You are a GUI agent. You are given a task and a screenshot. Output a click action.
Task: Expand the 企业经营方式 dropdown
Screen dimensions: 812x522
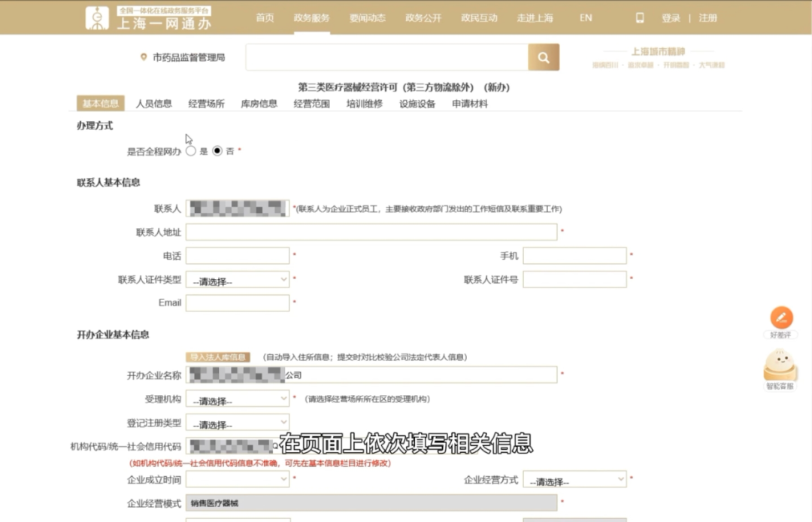(575, 480)
